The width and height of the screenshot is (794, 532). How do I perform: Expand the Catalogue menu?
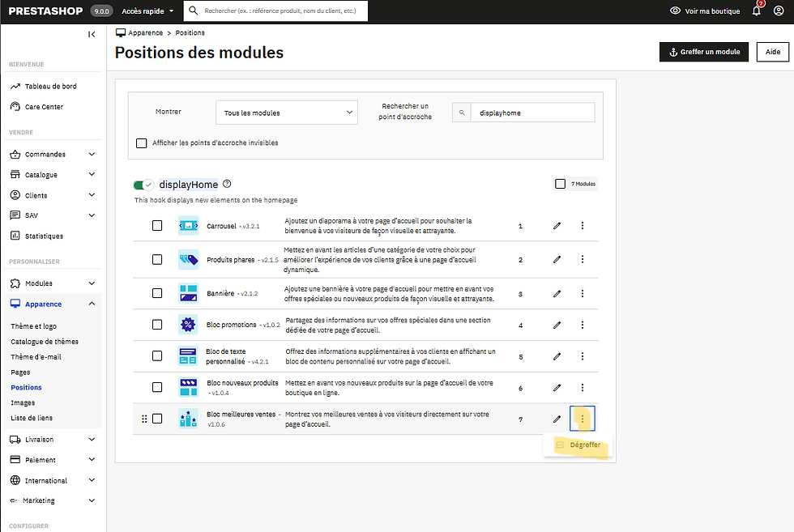click(92, 175)
